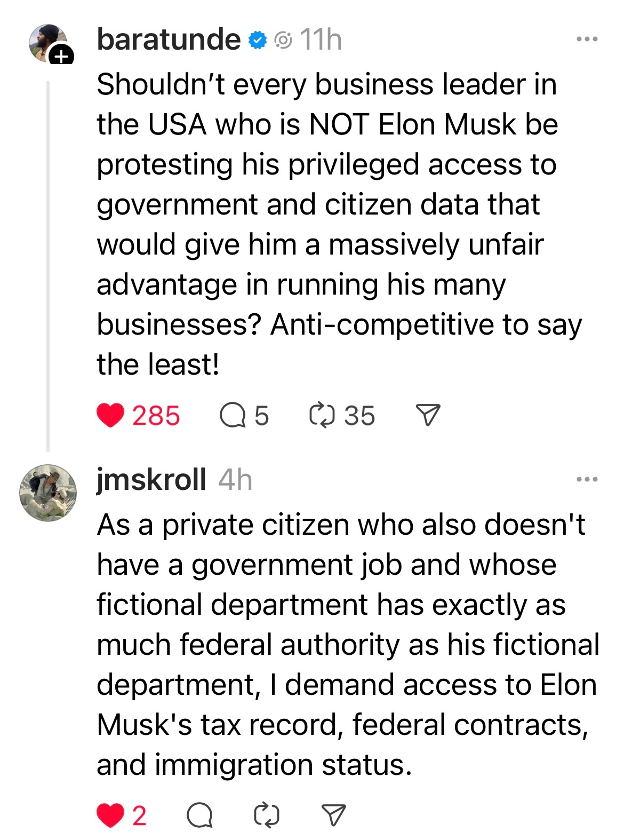Repost jmskroll's reply
Screen dimensions: 624x840
click(266, 815)
